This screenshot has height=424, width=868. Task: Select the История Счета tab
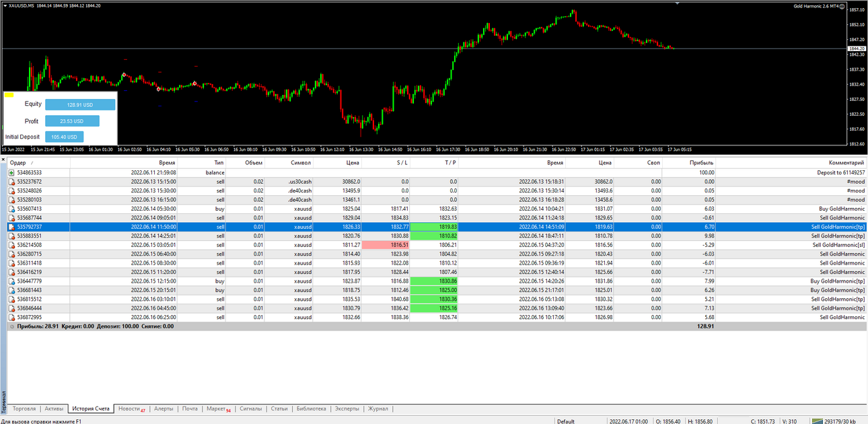click(91, 409)
